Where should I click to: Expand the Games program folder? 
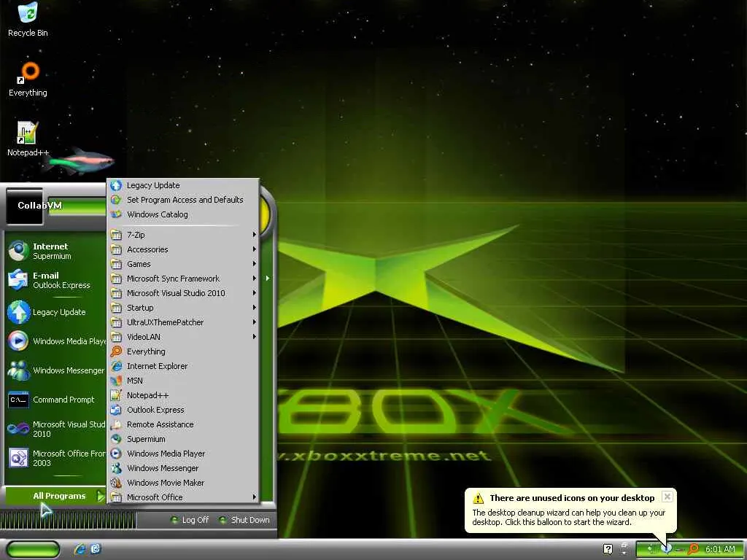coord(185,264)
